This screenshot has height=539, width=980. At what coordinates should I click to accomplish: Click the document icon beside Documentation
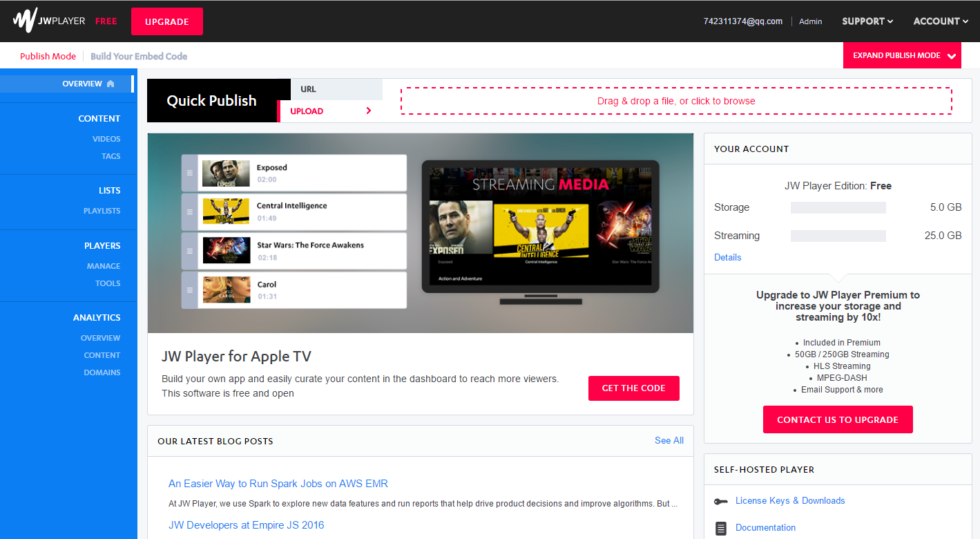[x=721, y=529]
